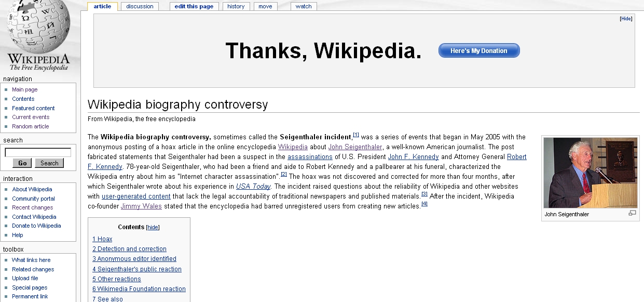Open the Jimmy Wales article link
The width and height of the screenshot is (644, 302).
tap(141, 206)
